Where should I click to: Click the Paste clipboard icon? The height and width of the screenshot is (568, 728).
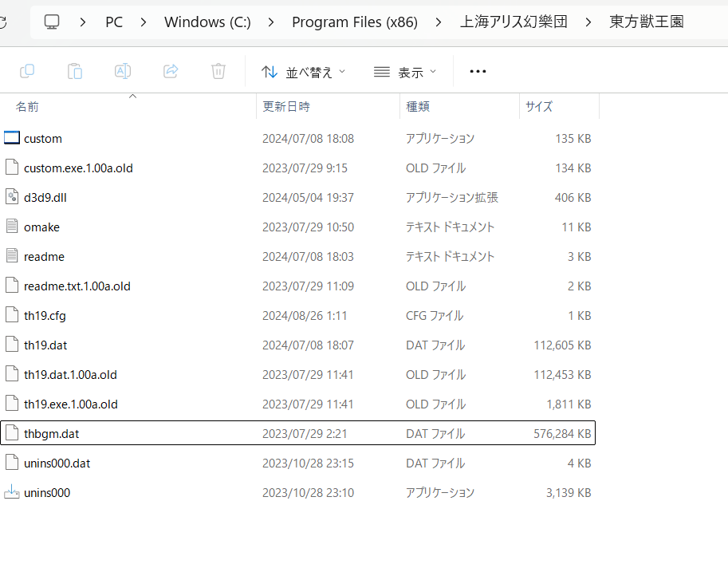click(x=75, y=71)
